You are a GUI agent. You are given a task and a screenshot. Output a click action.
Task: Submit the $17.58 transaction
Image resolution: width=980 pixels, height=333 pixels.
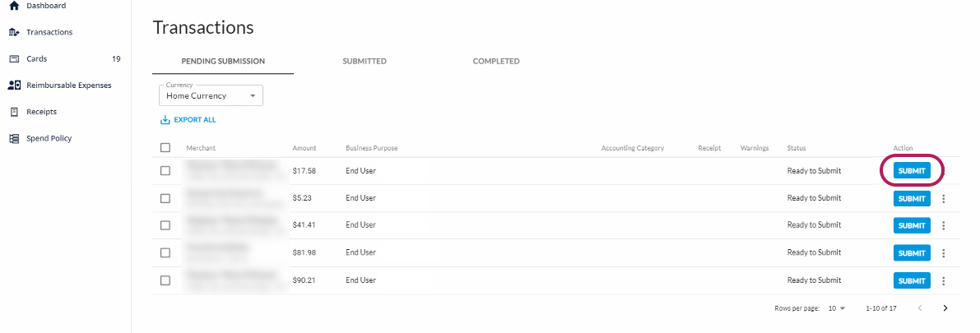[x=912, y=171]
